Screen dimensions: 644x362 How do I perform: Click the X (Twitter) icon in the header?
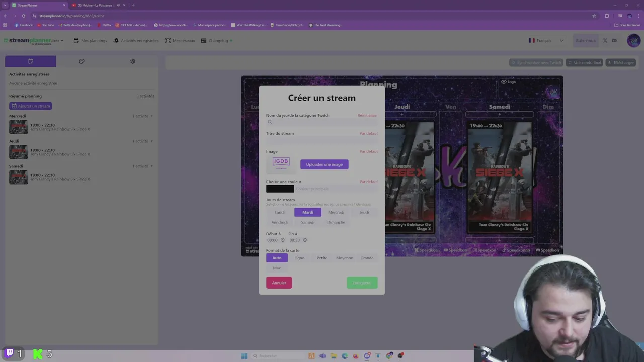[x=605, y=41]
